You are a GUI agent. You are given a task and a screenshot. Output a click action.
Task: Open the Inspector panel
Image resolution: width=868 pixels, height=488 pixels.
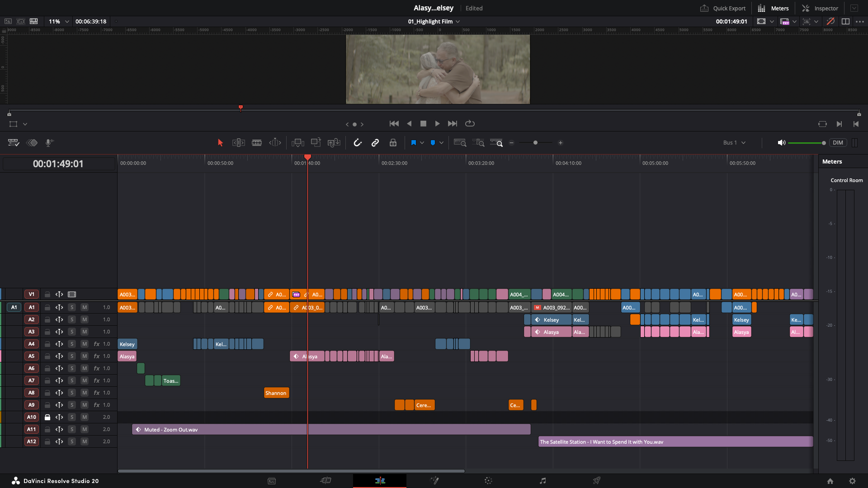[x=819, y=8]
